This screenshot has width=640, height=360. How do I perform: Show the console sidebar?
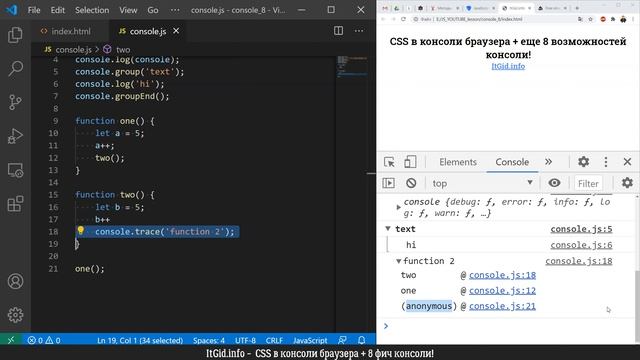(x=389, y=183)
